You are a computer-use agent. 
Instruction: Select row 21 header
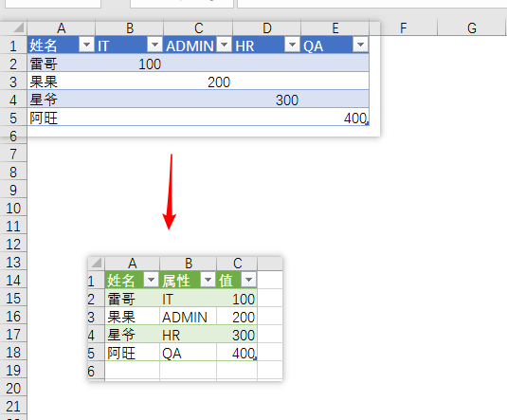(x=13, y=407)
